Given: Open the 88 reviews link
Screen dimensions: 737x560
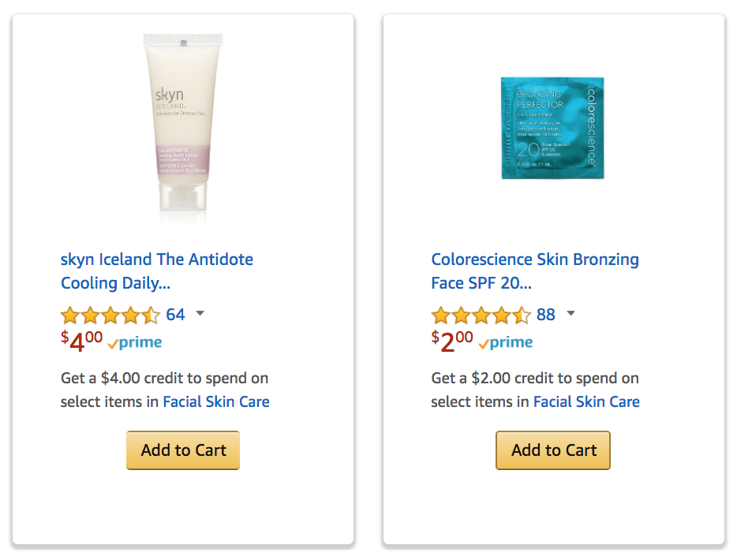Looking at the screenshot, I should (x=546, y=314).
